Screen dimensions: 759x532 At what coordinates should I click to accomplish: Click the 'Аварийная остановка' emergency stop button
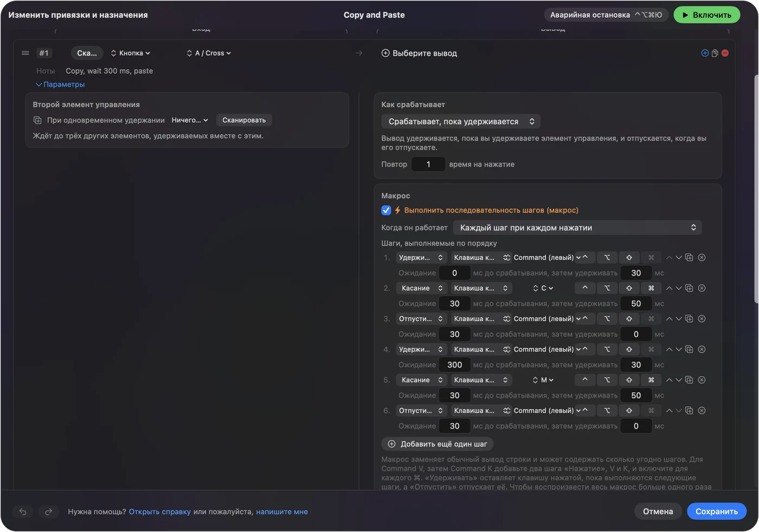click(x=606, y=15)
